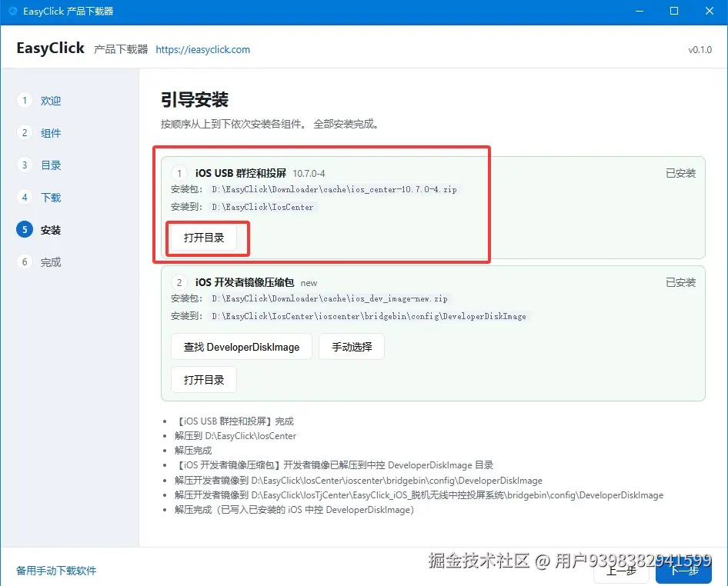Maximize the EasyClick window

(x=674, y=11)
